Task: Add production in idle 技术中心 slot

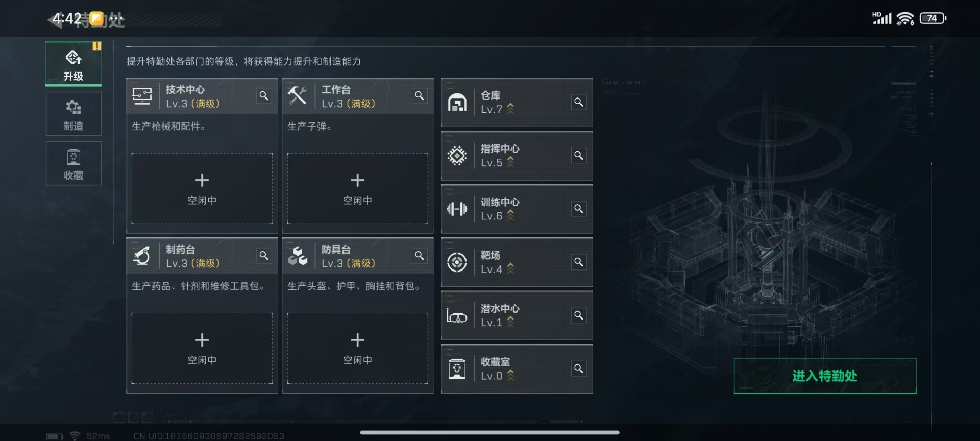Action: (x=202, y=188)
